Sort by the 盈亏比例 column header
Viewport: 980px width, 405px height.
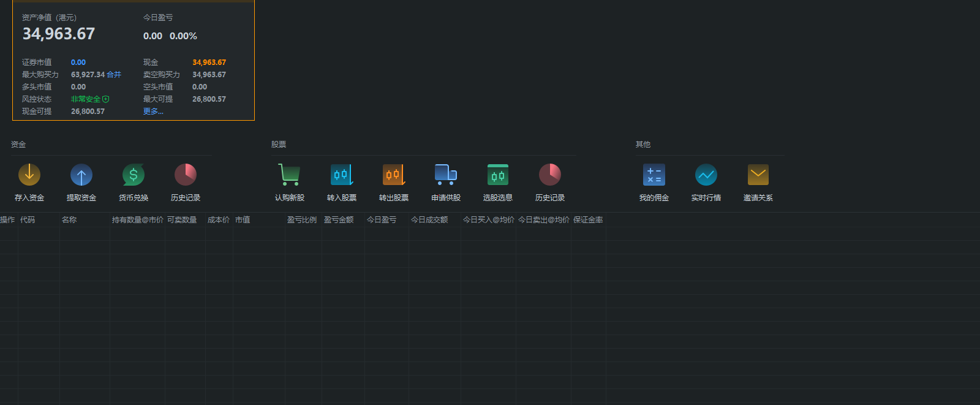302,220
